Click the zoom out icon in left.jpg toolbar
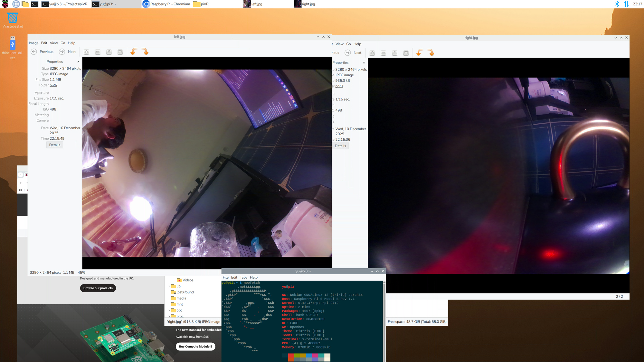The width and height of the screenshot is (644, 362). point(98,52)
